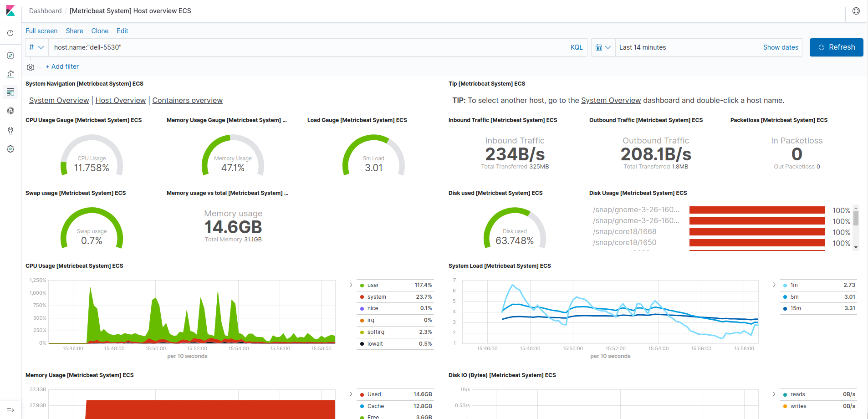Click Show dates link
Screen dimensions: 868x419
[x=781, y=47]
